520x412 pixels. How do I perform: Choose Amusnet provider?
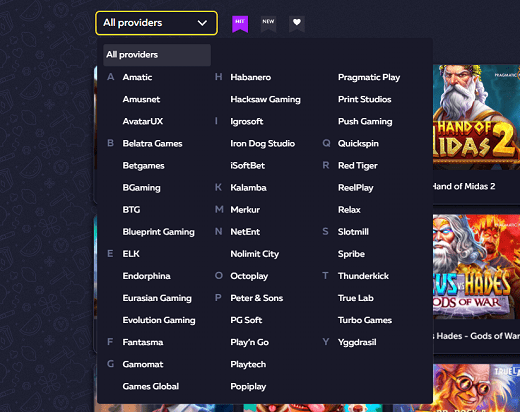coord(141,99)
